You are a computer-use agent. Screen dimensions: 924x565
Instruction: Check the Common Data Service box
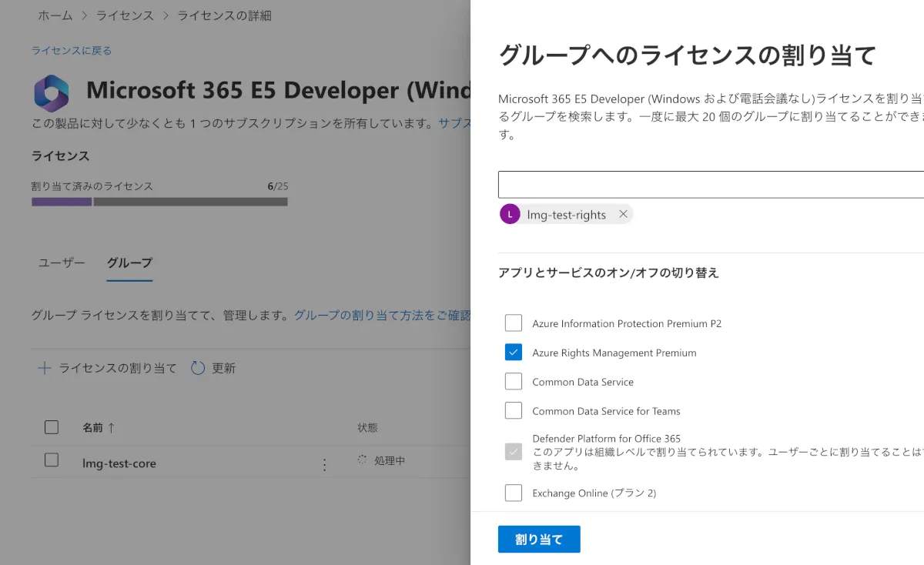point(514,382)
